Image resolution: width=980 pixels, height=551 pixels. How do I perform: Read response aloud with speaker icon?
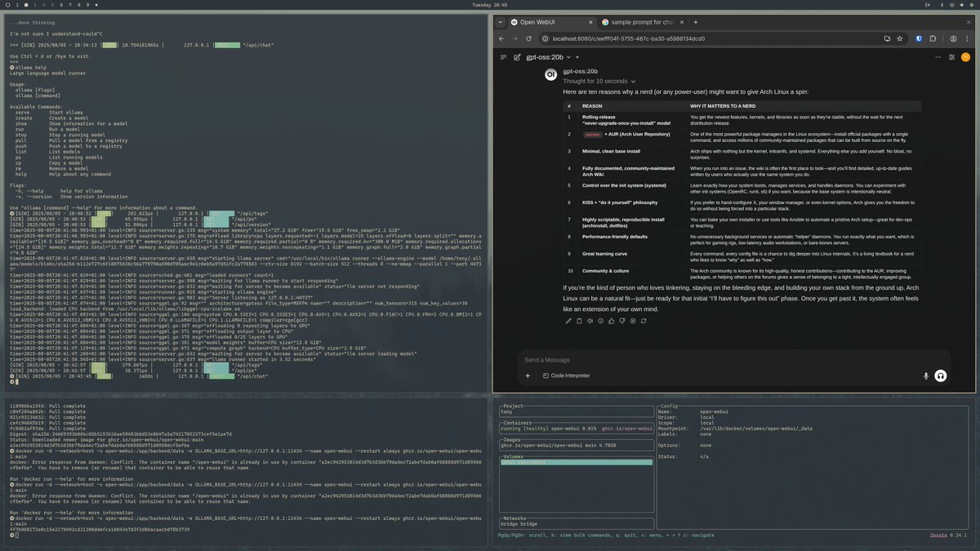(x=590, y=321)
